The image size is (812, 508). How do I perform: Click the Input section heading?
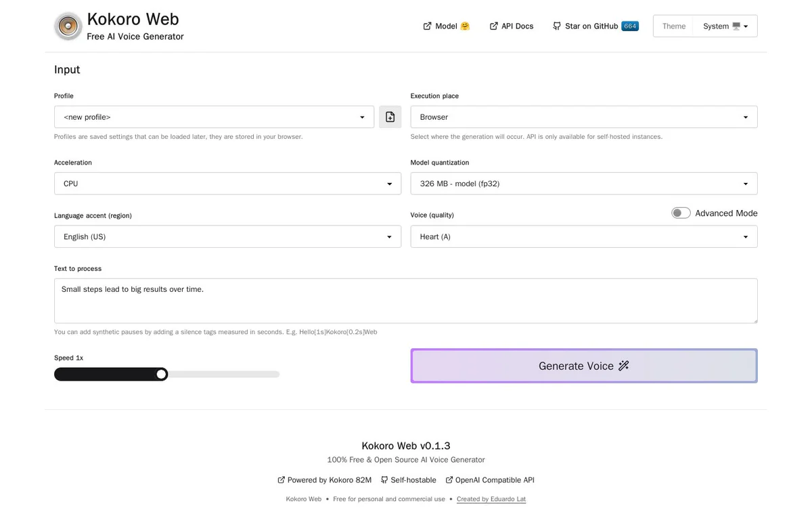[67, 70]
